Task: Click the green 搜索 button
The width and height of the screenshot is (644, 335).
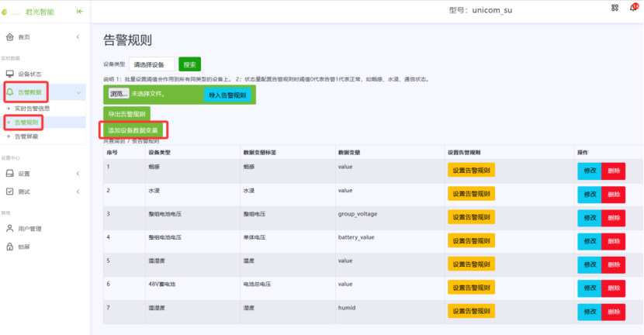Action: pos(189,64)
